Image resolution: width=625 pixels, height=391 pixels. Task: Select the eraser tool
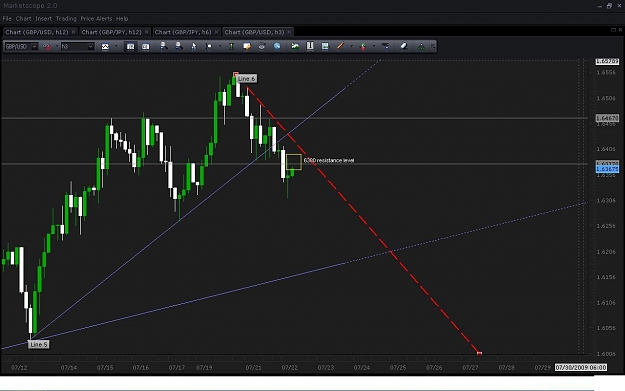tap(403, 47)
